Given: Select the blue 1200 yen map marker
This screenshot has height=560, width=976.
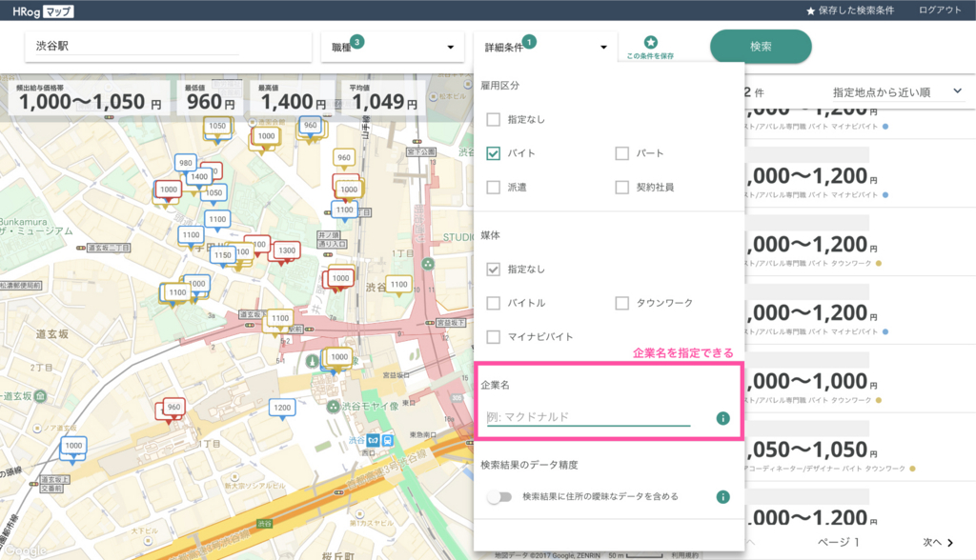Looking at the screenshot, I should (x=282, y=409).
